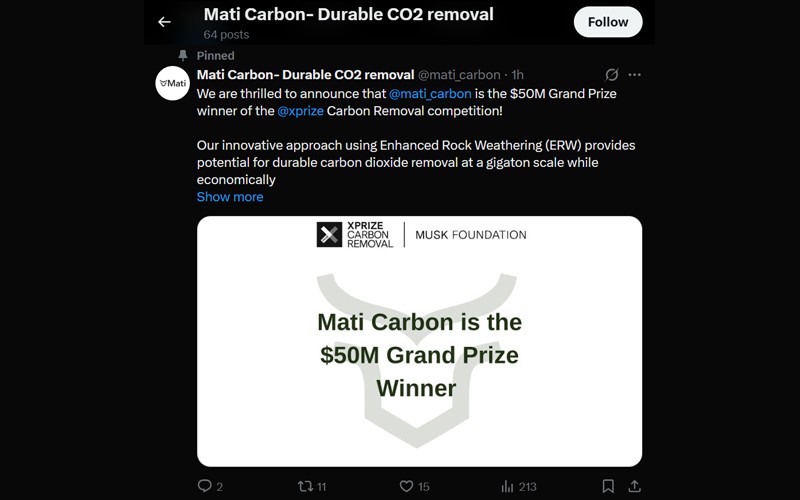Screen dimensions: 800x500
Task: Repost the Mati Carbon announcement
Action: [x=306, y=486]
